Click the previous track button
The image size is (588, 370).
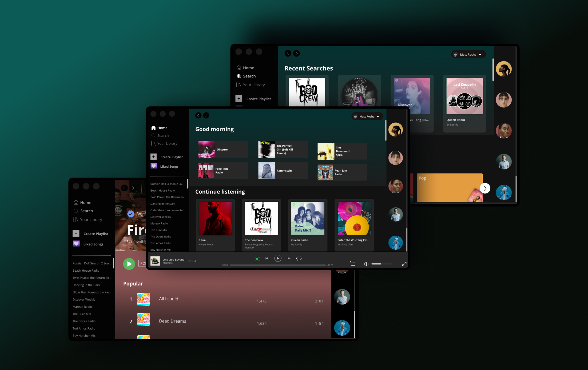267,258
